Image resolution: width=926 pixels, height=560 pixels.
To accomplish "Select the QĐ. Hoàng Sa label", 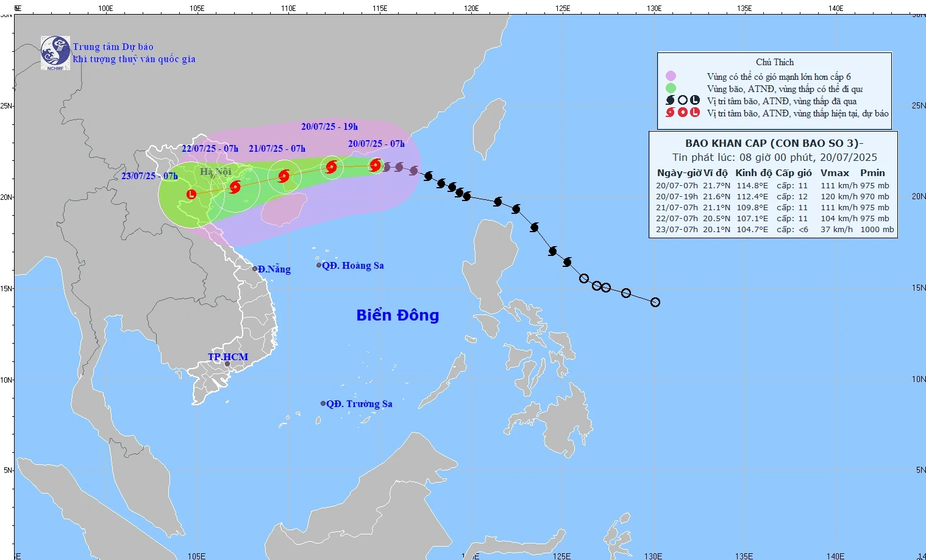I will point(353,266).
